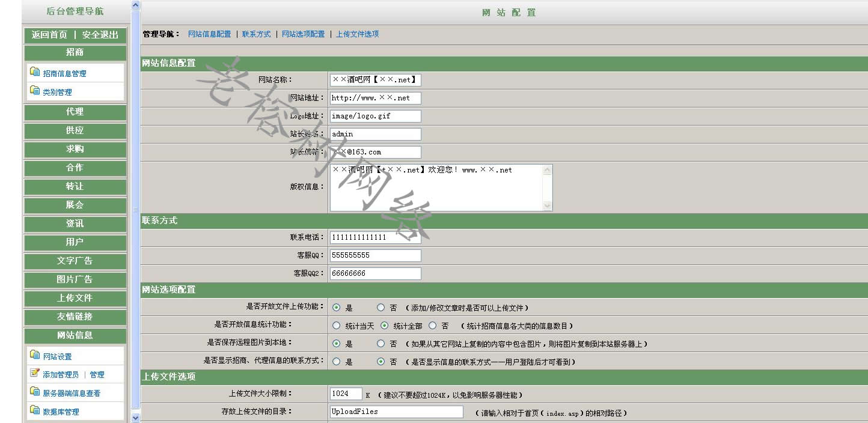Click the 安全退出 link
Image resolution: width=868 pixels, height=423 pixels.
pyautogui.click(x=100, y=35)
